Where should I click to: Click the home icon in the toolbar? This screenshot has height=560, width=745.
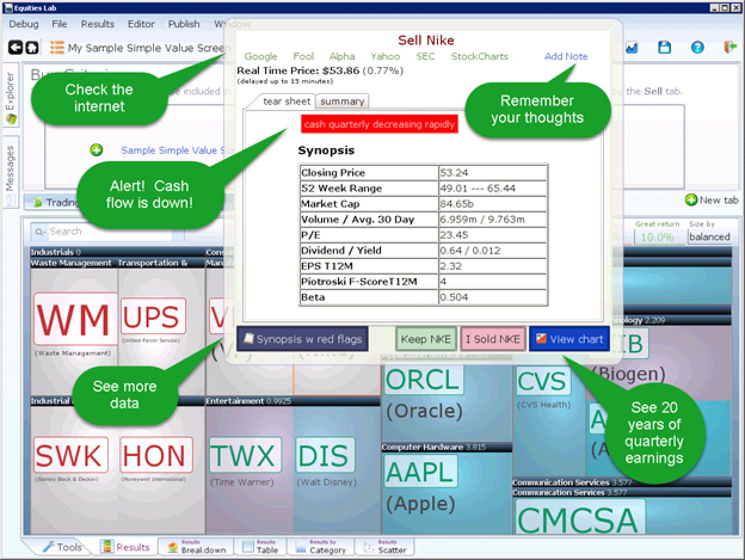(32, 47)
